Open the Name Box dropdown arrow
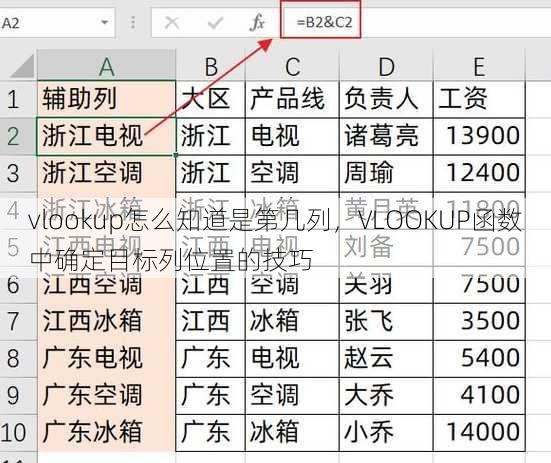 [x=104, y=23]
